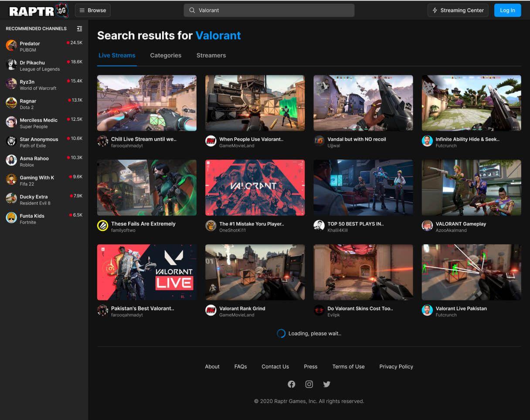Image resolution: width=530 pixels, height=420 pixels.
Task: Open the About page link
Action: click(212, 367)
